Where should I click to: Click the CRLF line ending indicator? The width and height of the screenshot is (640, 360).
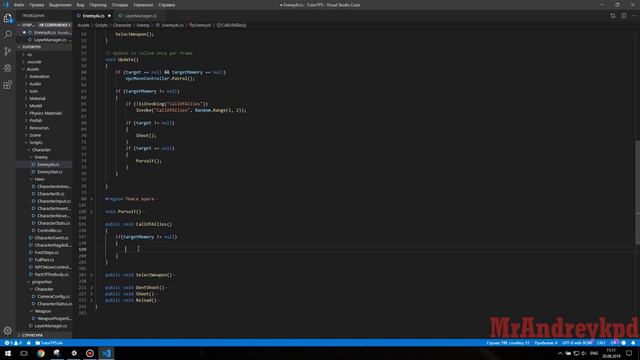pos(601,343)
